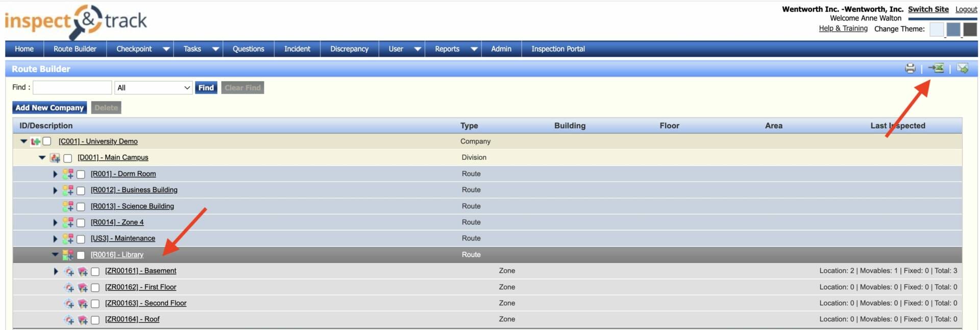Click the add zone icon beside Dorm Room

coord(68,174)
